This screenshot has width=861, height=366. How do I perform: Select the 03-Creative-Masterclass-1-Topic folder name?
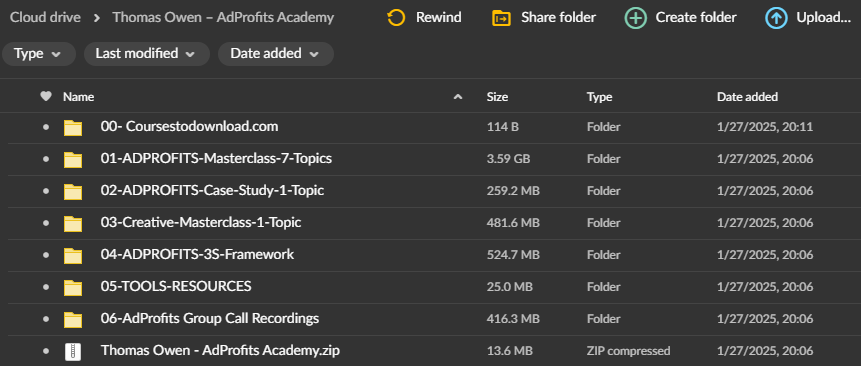pos(201,222)
